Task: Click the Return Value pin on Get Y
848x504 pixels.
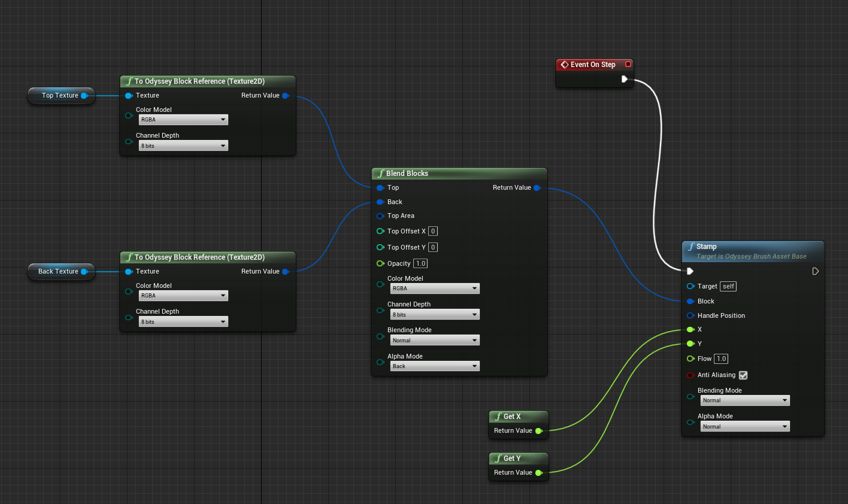Action: [539, 472]
